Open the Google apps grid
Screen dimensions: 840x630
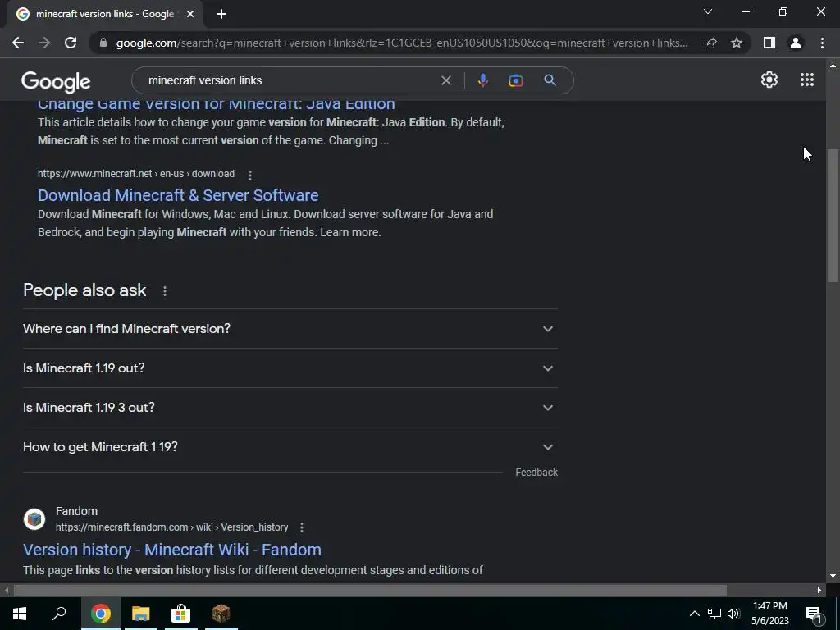807,80
